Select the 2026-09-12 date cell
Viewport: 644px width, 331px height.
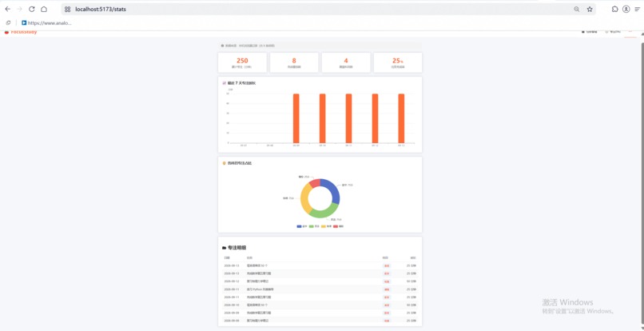[x=230, y=281]
